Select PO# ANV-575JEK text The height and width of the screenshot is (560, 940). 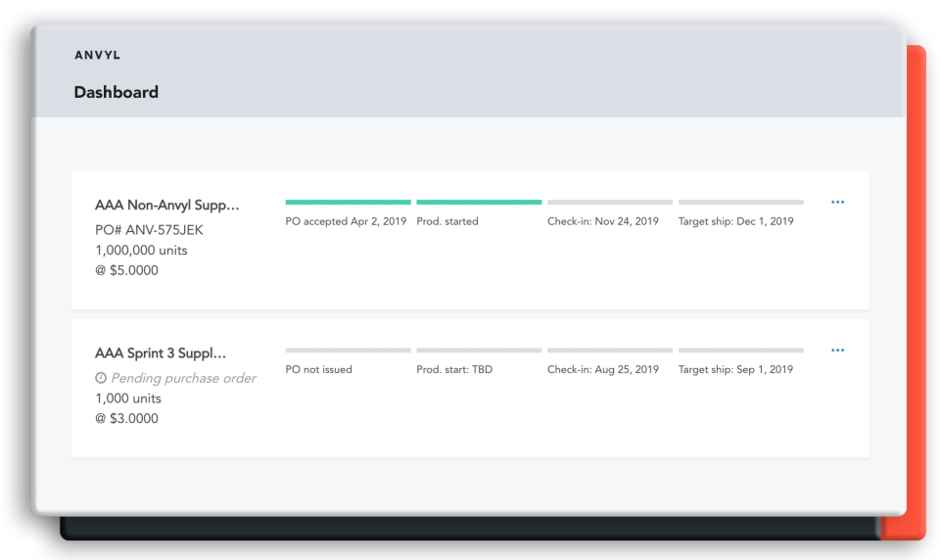[149, 230]
